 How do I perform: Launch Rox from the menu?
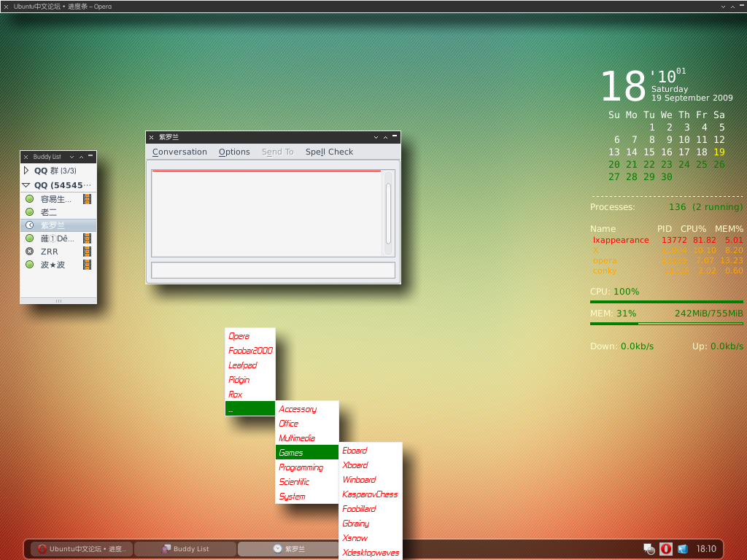[250, 394]
